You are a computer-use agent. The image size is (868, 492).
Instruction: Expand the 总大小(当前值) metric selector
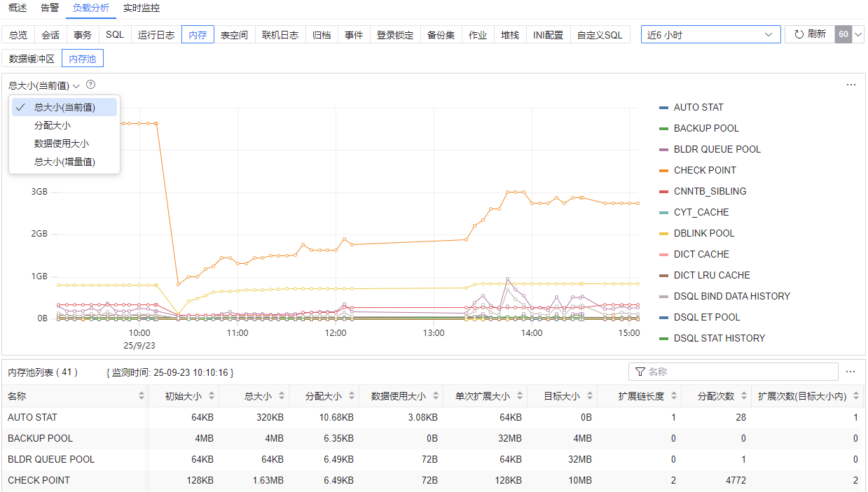(45, 85)
